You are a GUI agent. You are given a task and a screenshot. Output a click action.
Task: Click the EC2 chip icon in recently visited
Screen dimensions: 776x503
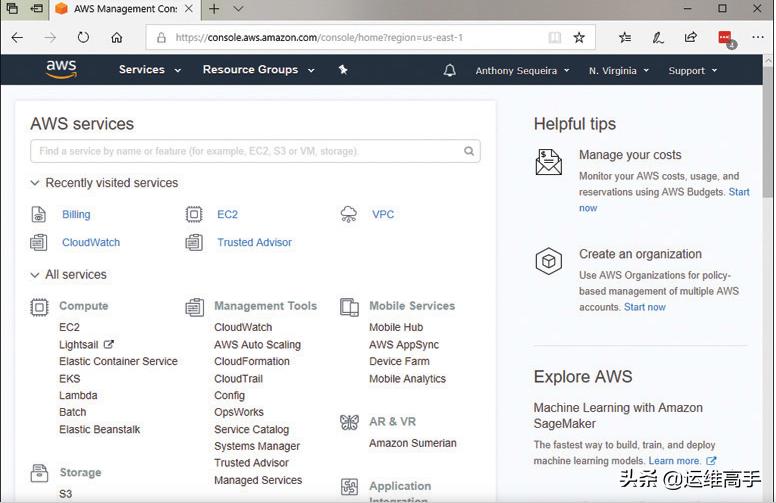coord(194,214)
